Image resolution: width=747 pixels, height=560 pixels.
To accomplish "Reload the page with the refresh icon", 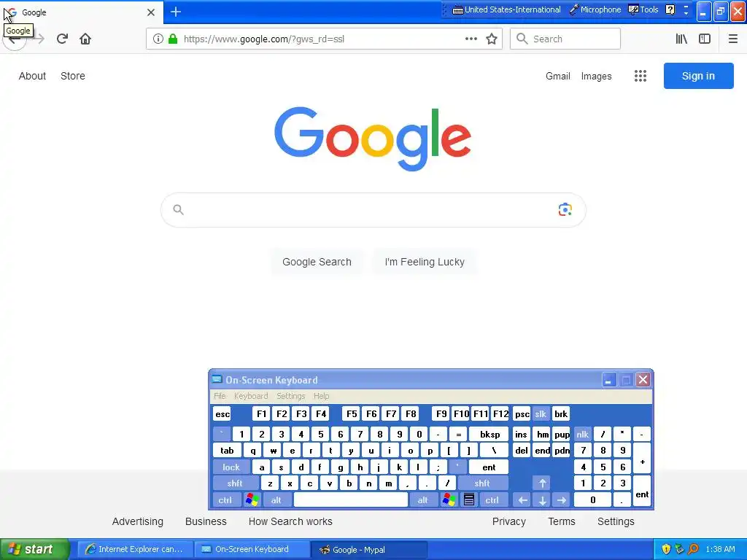I will click(62, 39).
